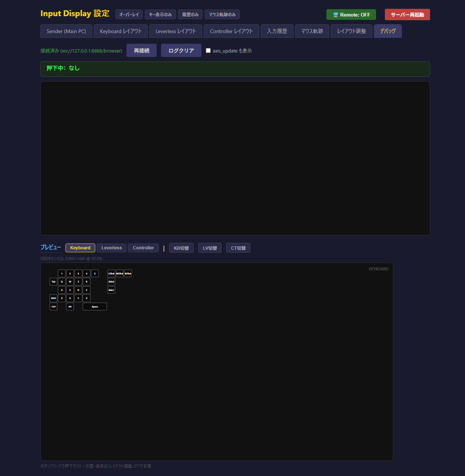Select Leverless preview mode
This screenshot has width=465, height=476.
[111, 248]
